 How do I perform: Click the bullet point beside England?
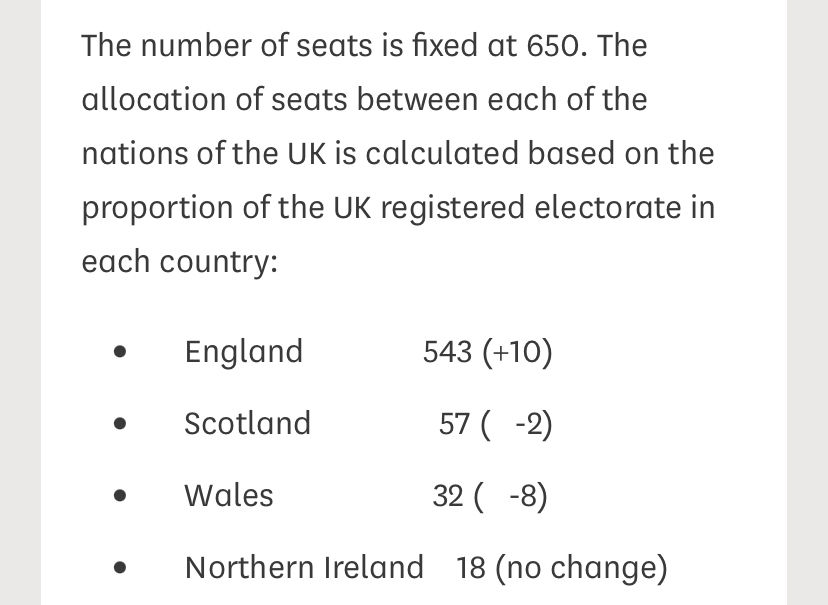pos(120,352)
